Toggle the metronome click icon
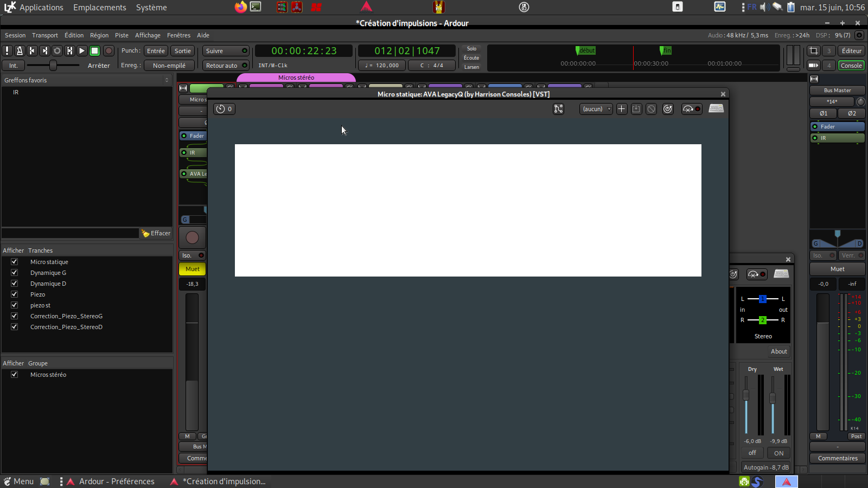The height and width of the screenshot is (488, 868). pyautogui.click(x=20, y=50)
